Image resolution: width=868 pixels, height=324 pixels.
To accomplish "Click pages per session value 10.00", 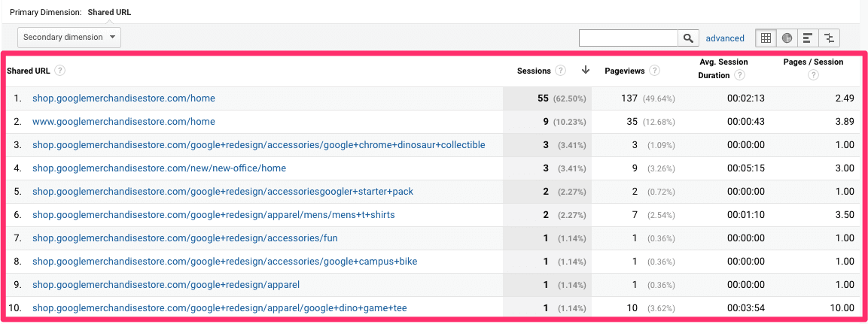I will [x=842, y=308].
